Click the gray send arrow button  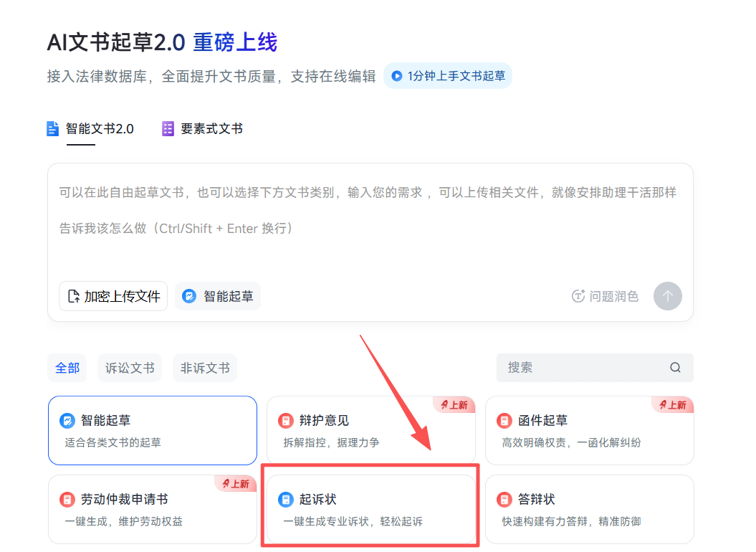click(x=667, y=296)
